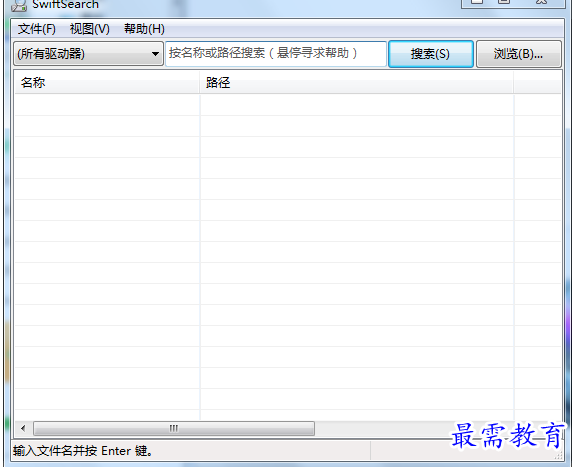This screenshot has width=573, height=467.
Task: Click the name or path search field
Action: coord(276,54)
